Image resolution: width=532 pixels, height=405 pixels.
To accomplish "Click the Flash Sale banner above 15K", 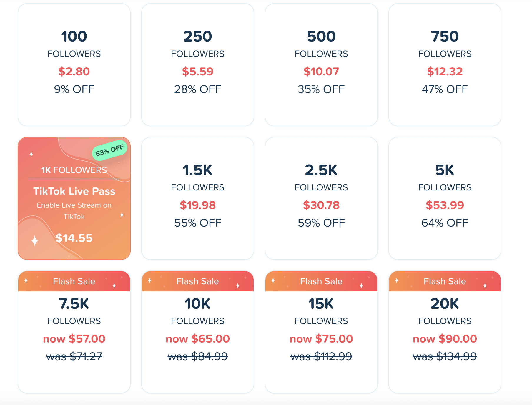I will tap(321, 281).
